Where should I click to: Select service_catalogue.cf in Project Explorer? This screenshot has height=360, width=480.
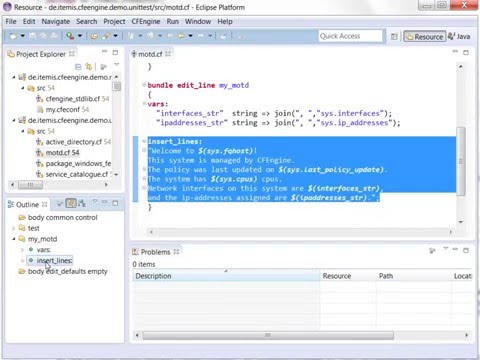coord(74,174)
